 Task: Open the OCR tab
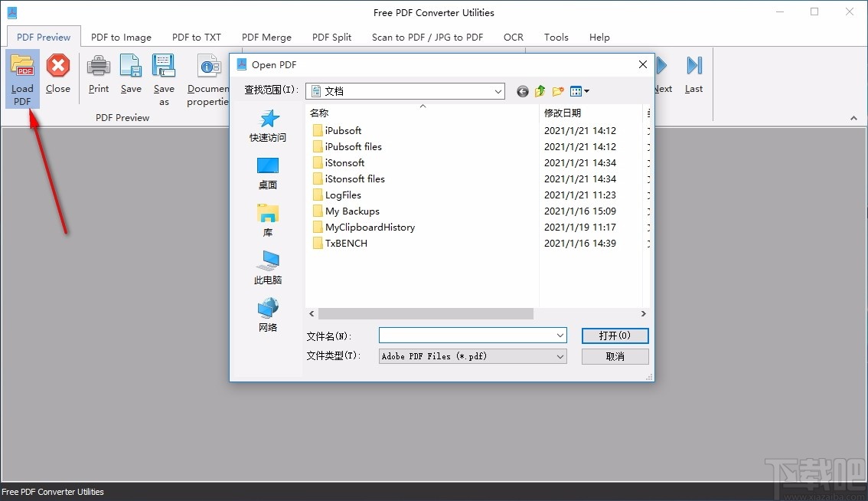coord(513,37)
